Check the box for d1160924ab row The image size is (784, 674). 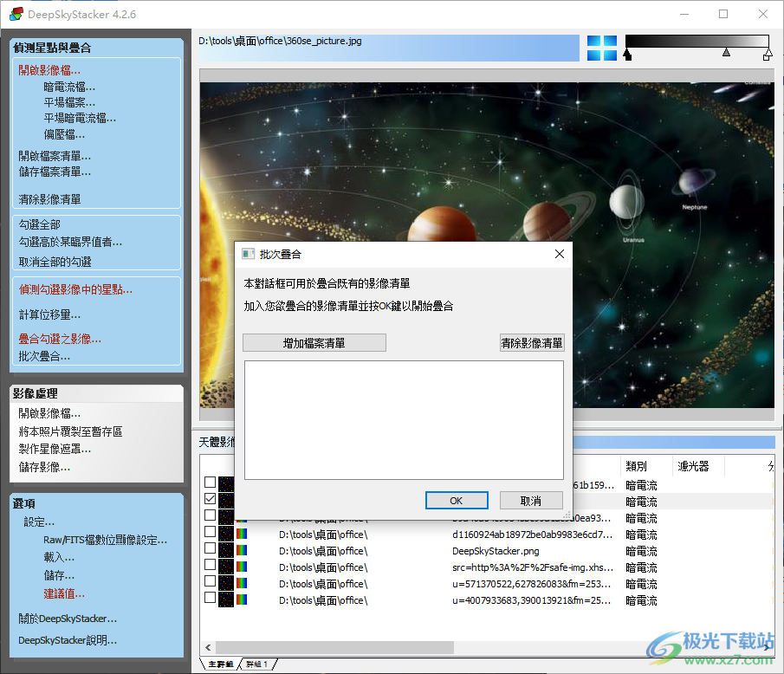tap(210, 532)
